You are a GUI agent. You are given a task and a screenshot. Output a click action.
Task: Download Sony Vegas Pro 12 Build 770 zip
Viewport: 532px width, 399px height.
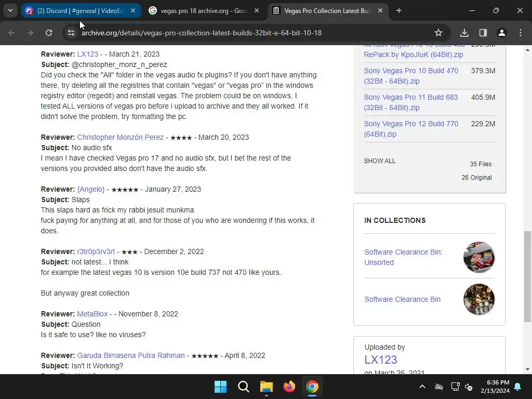411,129
